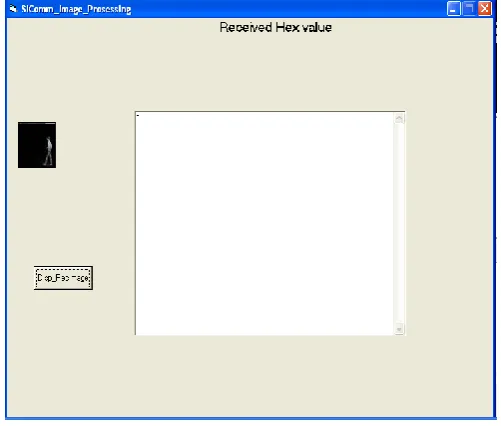This screenshot has height=426, width=501.
Task: Maximize the SIComm_Image_Processing window
Action: point(469,9)
